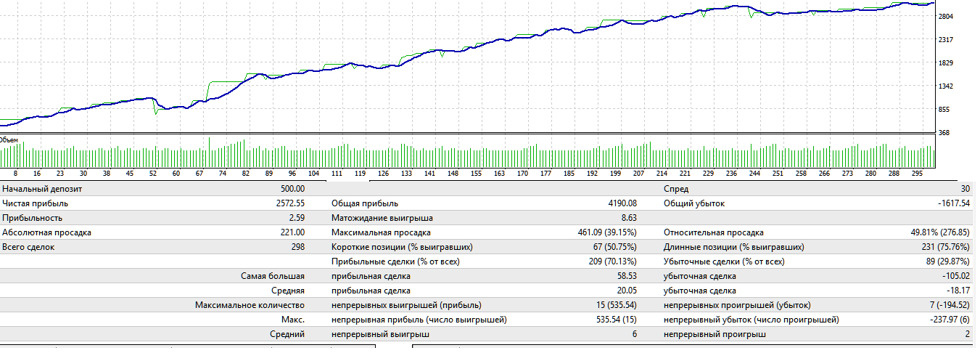
Task: Click the 'Средний' row header
Action: click(x=287, y=334)
